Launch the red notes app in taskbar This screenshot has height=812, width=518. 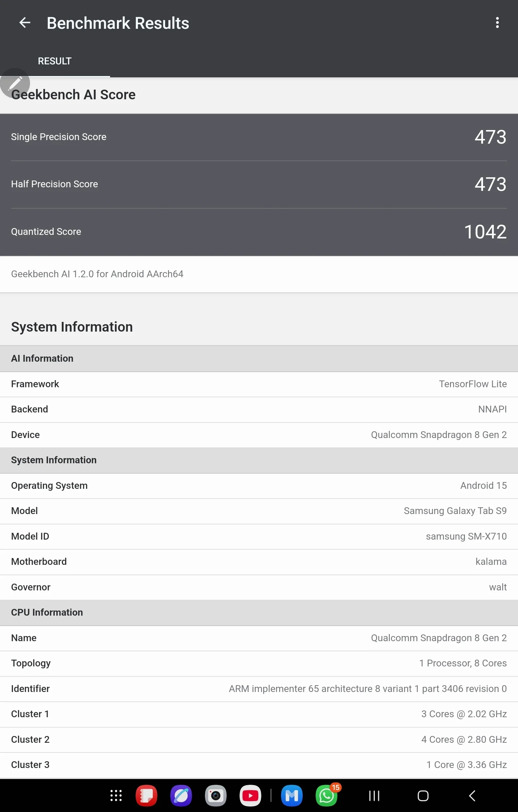[x=146, y=796]
